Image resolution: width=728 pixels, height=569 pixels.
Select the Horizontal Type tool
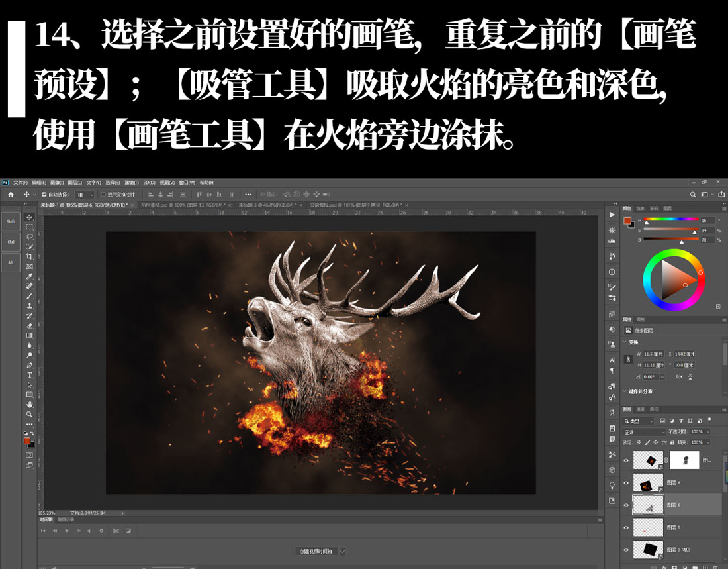pos(30,375)
